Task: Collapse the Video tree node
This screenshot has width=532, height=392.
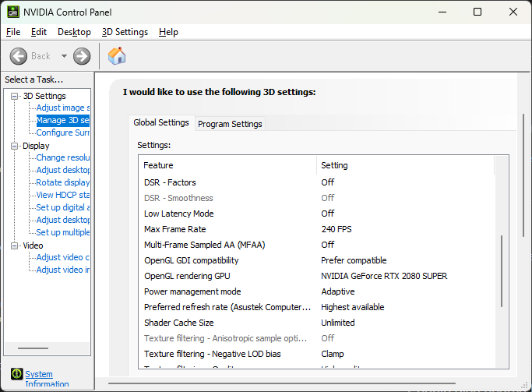Action: 15,245
